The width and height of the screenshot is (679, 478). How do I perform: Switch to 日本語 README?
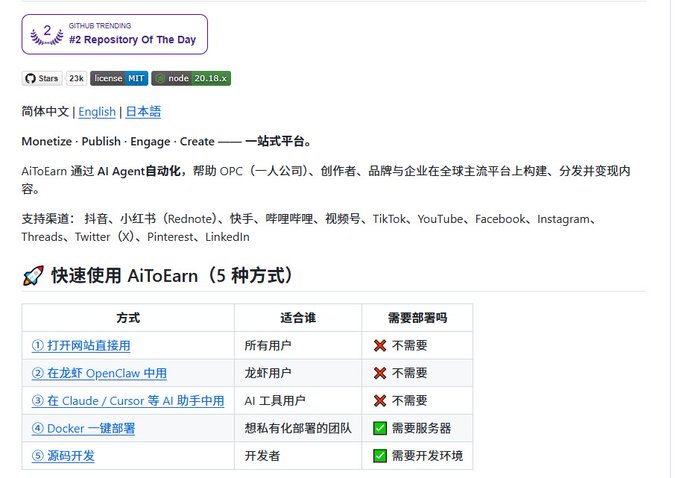[x=143, y=112]
